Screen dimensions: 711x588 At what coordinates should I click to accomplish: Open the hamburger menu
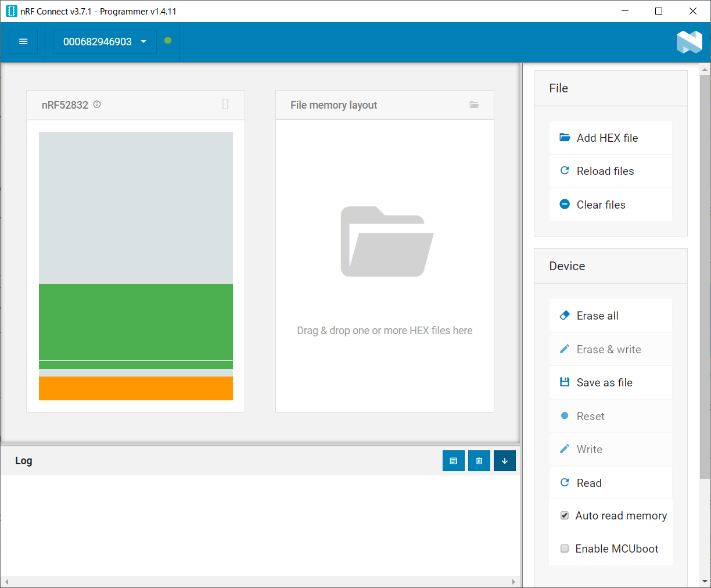23,42
